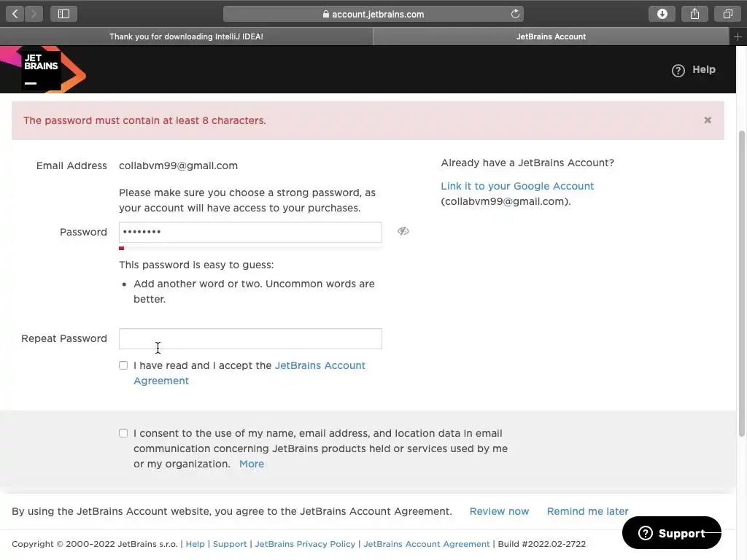This screenshot has height=560, width=747.
Task: Open the black Support button
Action: (x=671, y=533)
